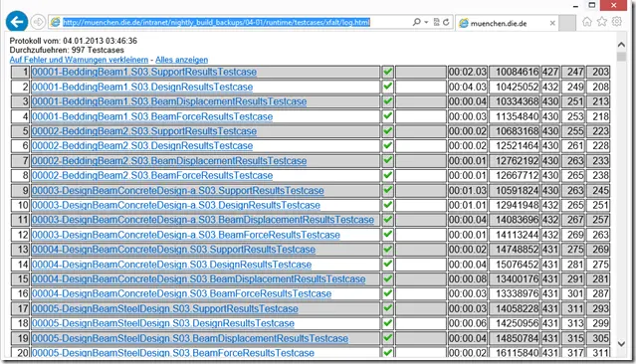Viewport: 636px width, 364px height.
Task: Open 00003-DesignBeamConcreteDesign-a.S03.BeamForceResultsTestcase link
Action: click(186, 235)
